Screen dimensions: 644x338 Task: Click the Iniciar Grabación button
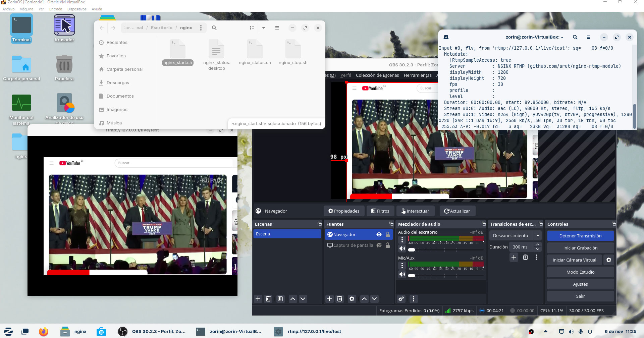pos(580,248)
